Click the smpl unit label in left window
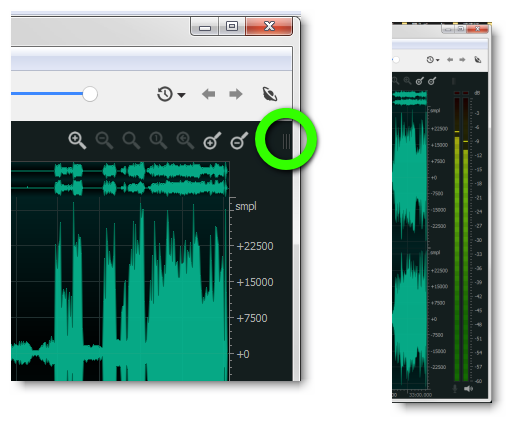The width and height of the screenshot is (515, 426). (246, 206)
